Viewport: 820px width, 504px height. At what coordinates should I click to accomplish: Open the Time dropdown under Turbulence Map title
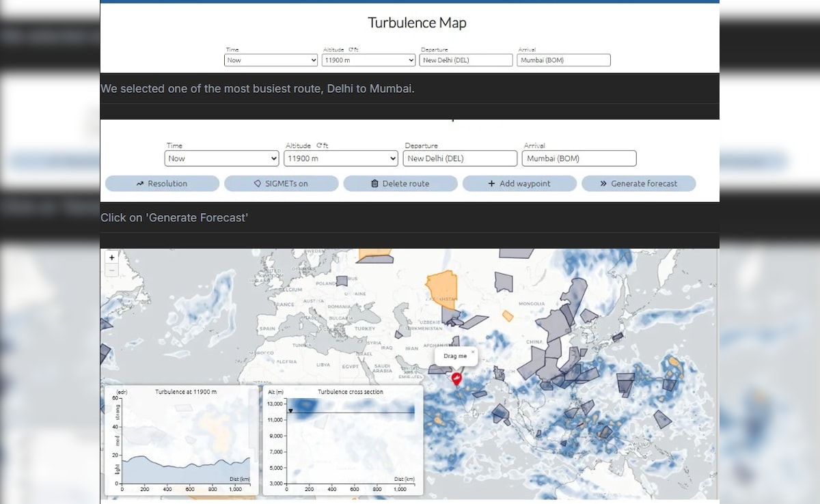coord(271,60)
